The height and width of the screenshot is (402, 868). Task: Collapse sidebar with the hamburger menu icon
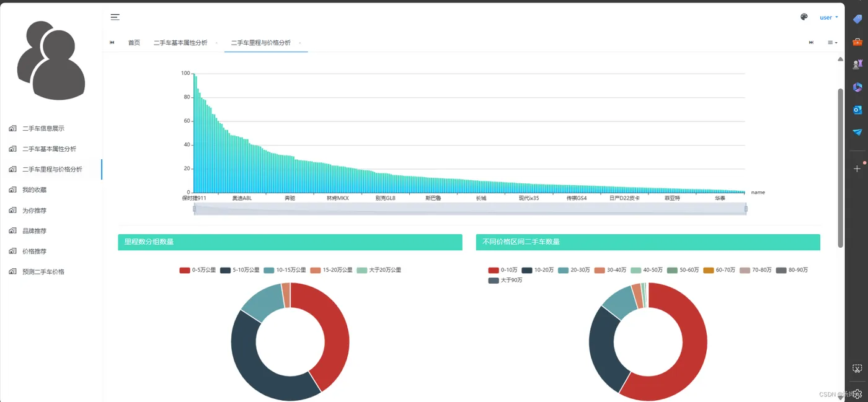tap(115, 17)
